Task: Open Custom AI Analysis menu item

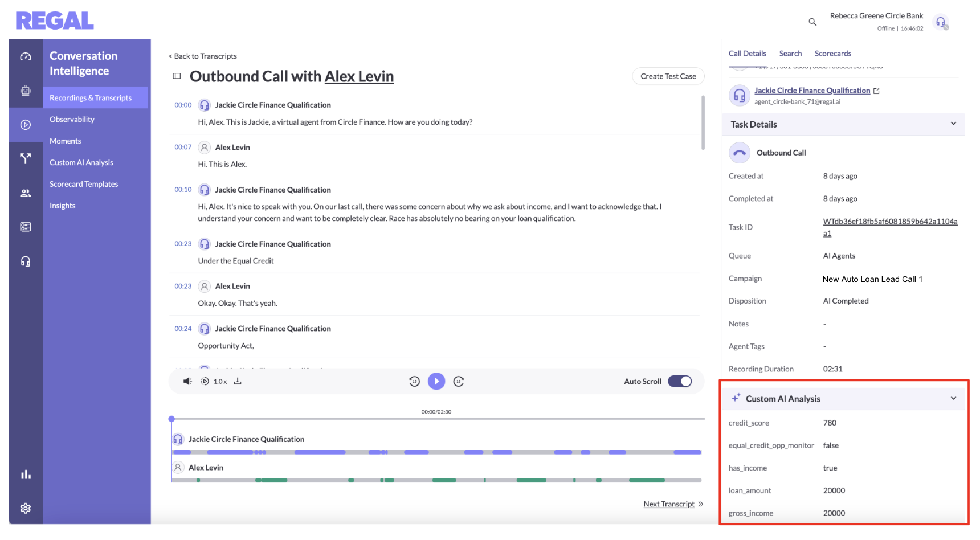Action: point(81,163)
